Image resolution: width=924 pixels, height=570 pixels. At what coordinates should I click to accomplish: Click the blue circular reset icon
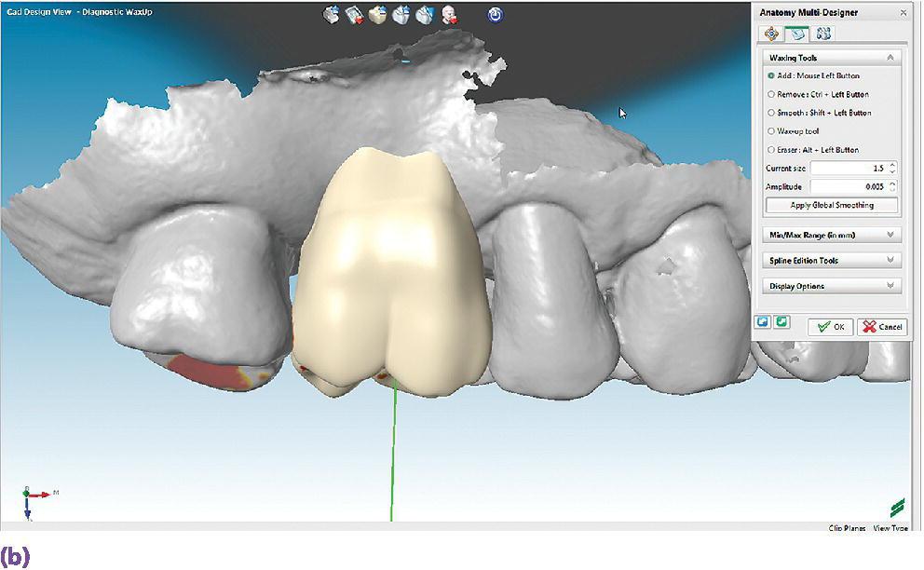496,14
